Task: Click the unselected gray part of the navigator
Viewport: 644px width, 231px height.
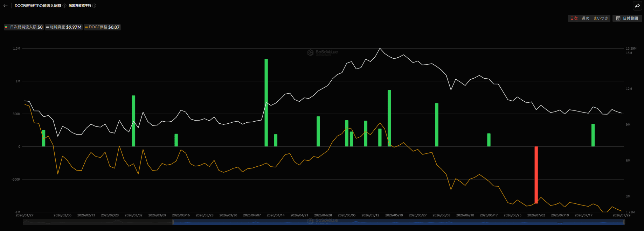Action: [x=97, y=222]
